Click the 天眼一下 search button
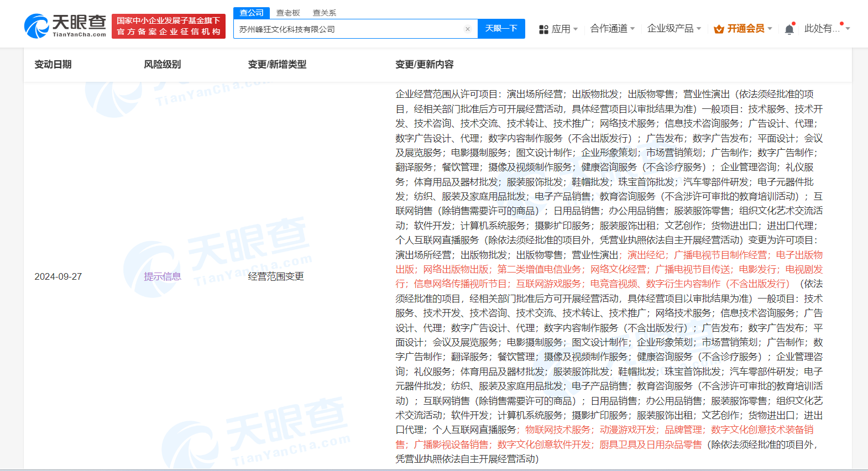The width and height of the screenshot is (868, 471). (501, 29)
